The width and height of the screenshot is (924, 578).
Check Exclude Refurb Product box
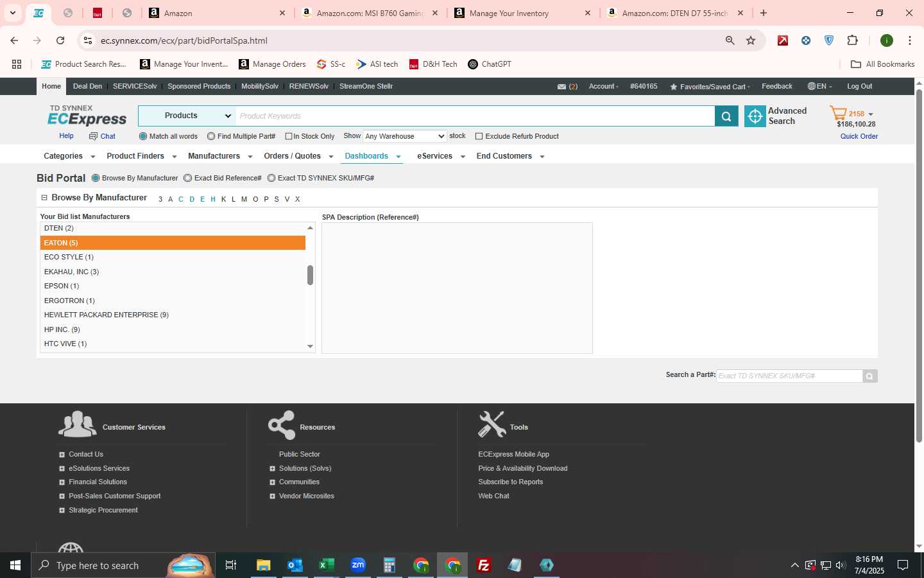[x=479, y=136]
